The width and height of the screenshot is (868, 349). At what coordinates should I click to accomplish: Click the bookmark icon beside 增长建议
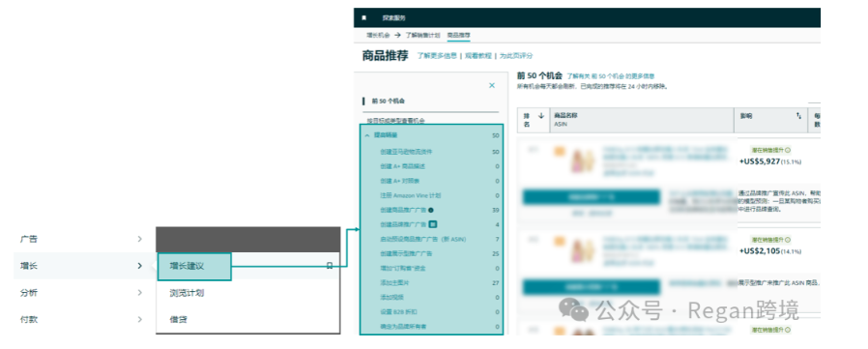pos(330,266)
